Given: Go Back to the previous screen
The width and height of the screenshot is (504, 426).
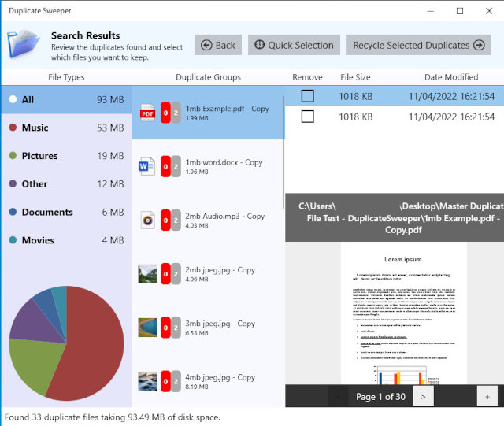Looking at the screenshot, I should [x=218, y=45].
